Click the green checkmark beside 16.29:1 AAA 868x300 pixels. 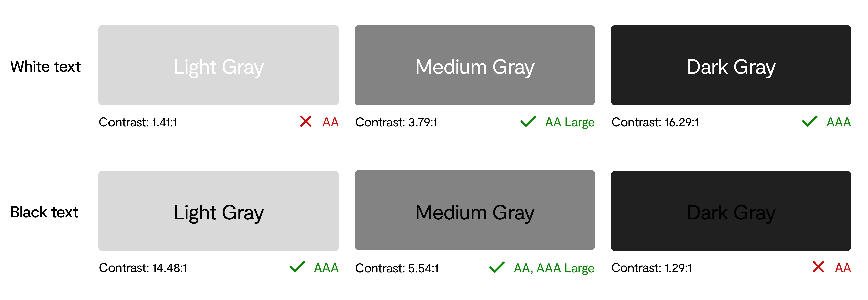809,122
